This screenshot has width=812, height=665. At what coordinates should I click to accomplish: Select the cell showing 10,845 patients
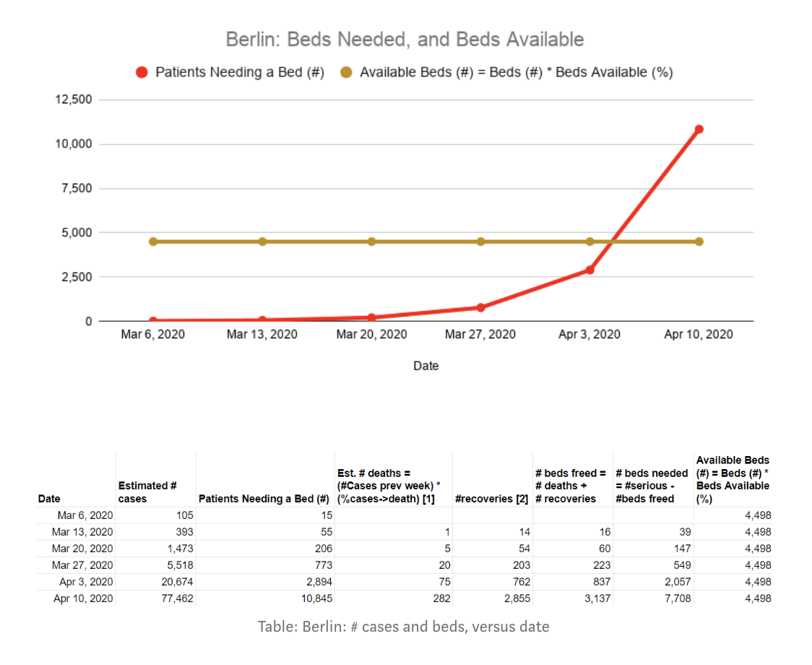tap(317, 598)
